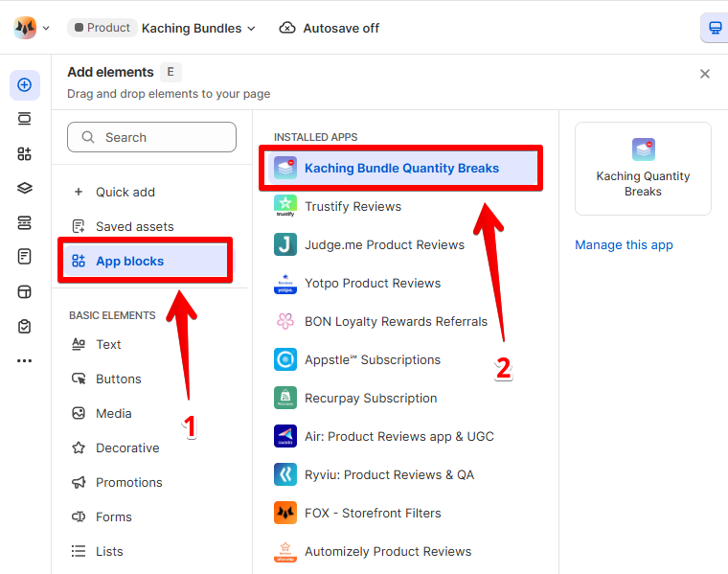728x574 pixels.
Task: Click the Autosave off label
Action: [341, 29]
